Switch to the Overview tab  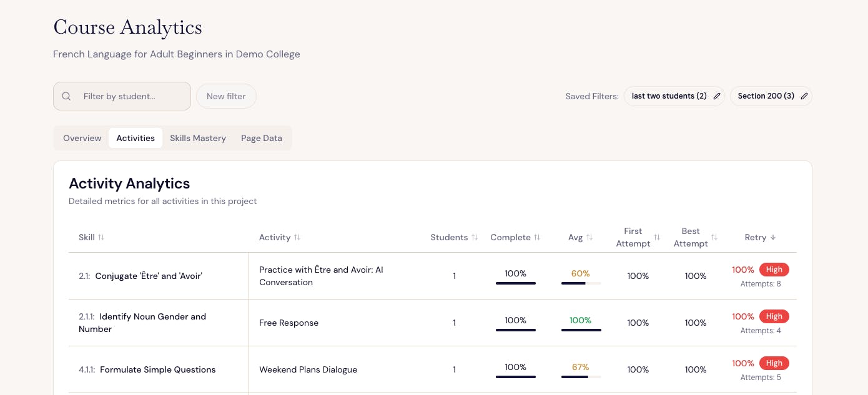(82, 138)
